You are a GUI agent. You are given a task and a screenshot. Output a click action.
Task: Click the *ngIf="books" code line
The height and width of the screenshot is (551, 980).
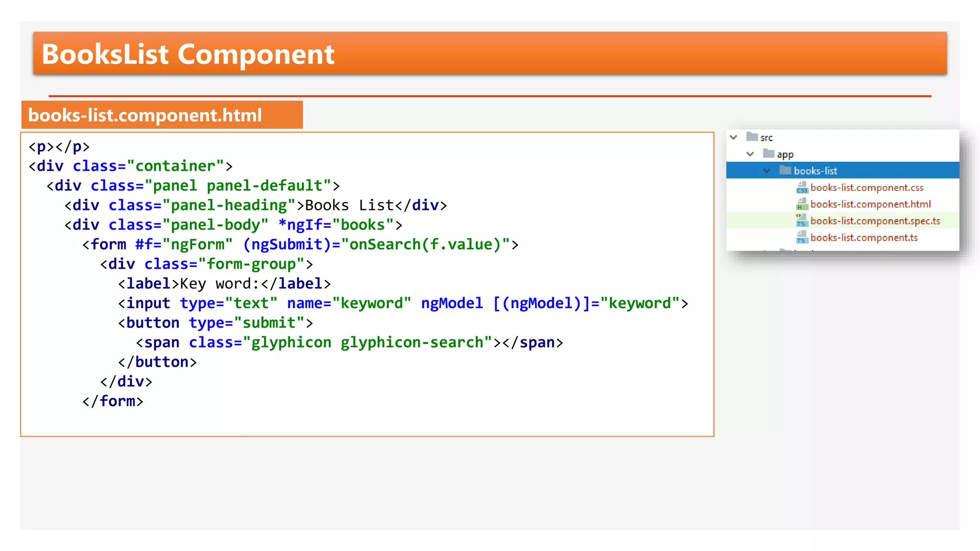pos(234,225)
